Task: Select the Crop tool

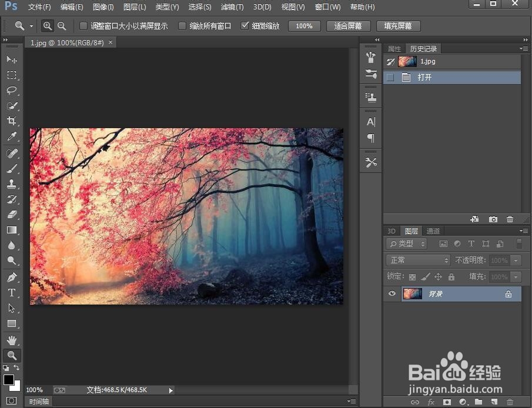Action: coord(12,121)
